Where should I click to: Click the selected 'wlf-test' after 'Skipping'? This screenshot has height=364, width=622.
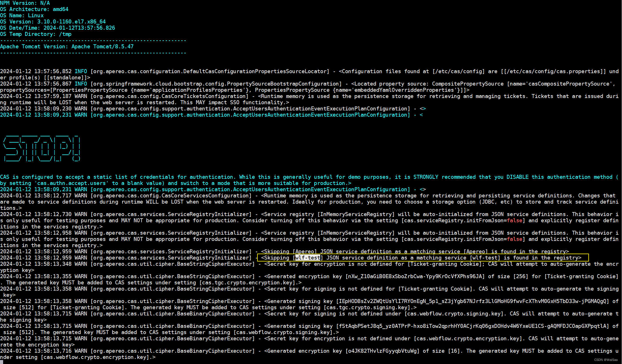[x=308, y=258]
